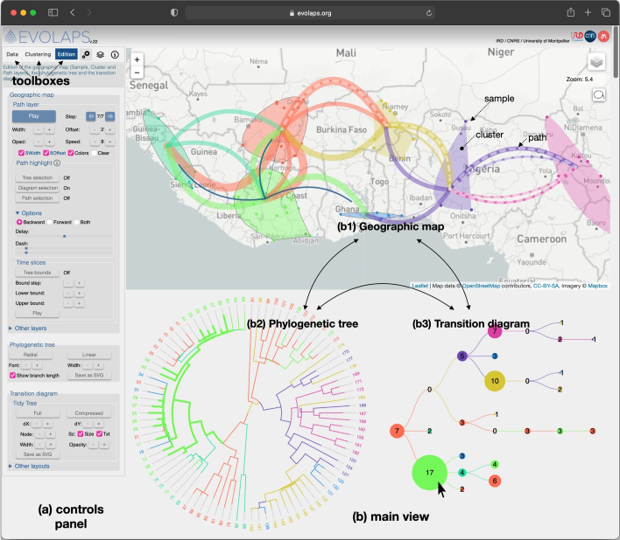Click the red root node 7 in diagram
The height and width of the screenshot is (540, 620).
click(x=397, y=431)
